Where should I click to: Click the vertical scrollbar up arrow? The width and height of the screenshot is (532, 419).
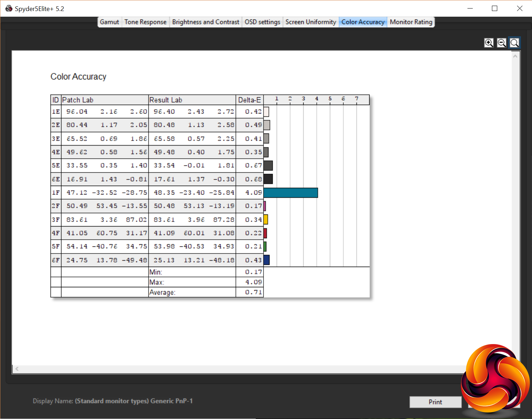click(515, 56)
